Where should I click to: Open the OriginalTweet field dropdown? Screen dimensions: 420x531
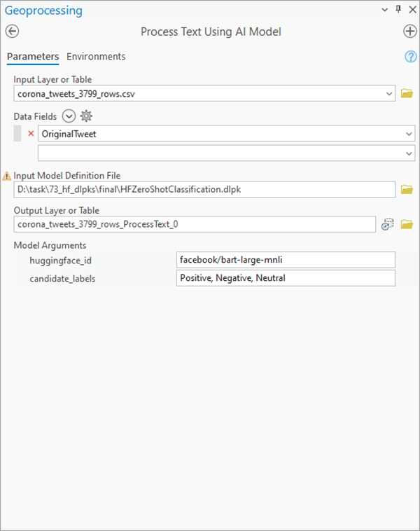409,134
